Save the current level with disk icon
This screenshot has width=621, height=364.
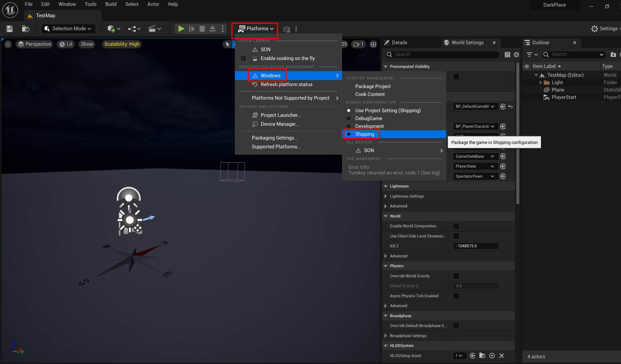9,29
